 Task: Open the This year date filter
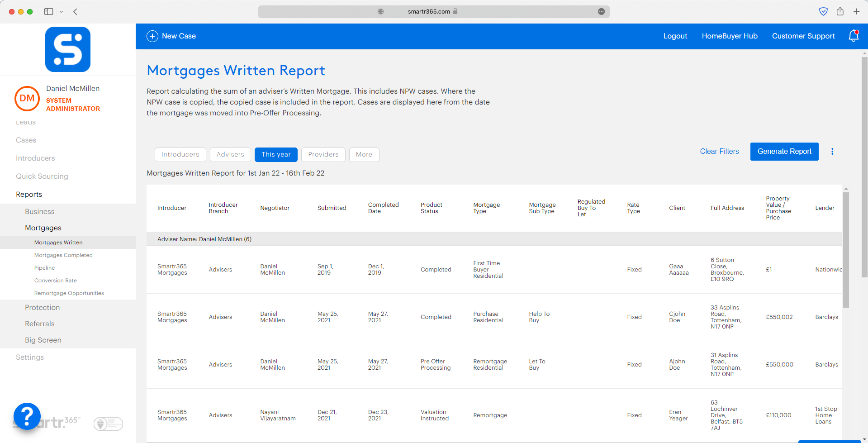(x=276, y=155)
